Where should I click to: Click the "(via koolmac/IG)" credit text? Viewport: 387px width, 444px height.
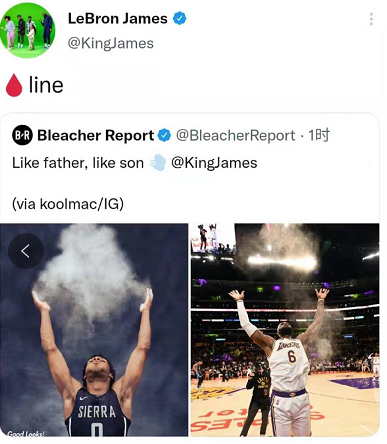pos(68,204)
